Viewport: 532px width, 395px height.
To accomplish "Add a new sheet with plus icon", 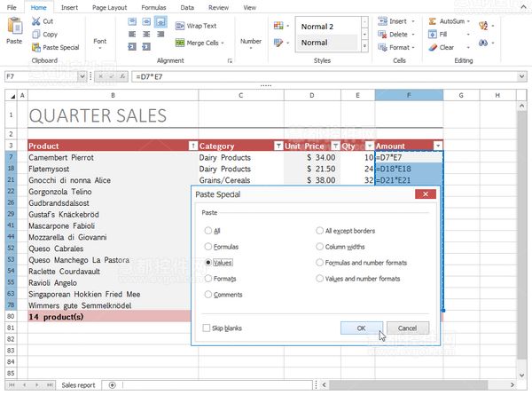I will click(113, 385).
